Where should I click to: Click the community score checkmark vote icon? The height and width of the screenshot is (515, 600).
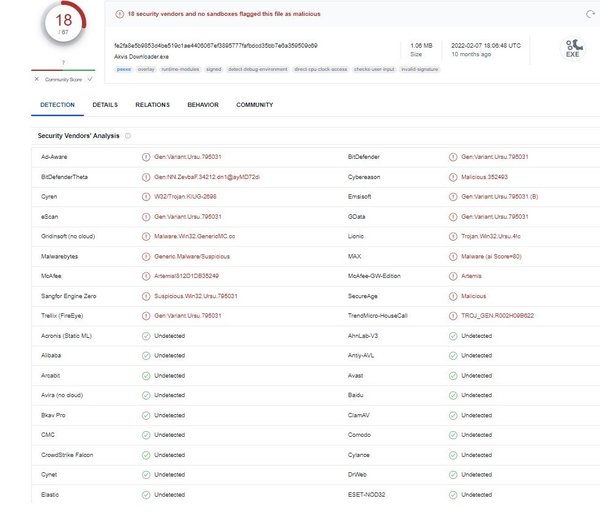[x=89, y=78]
